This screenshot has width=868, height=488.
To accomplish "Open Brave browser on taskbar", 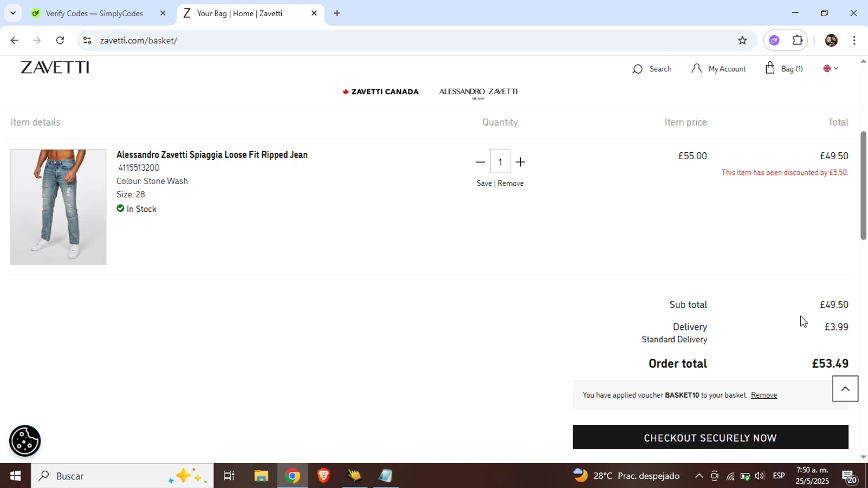I will pyautogui.click(x=323, y=476).
